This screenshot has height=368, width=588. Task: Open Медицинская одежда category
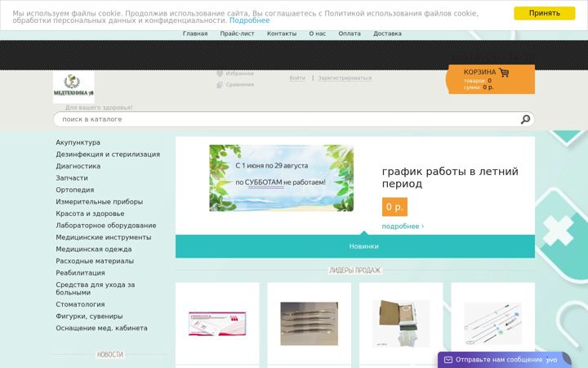pyautogui.click(x=94, y=249)
